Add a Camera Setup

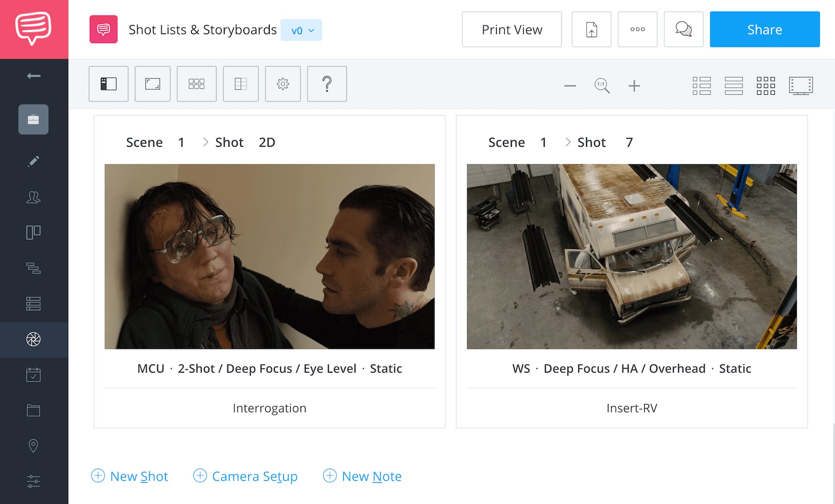click(245, 476)
